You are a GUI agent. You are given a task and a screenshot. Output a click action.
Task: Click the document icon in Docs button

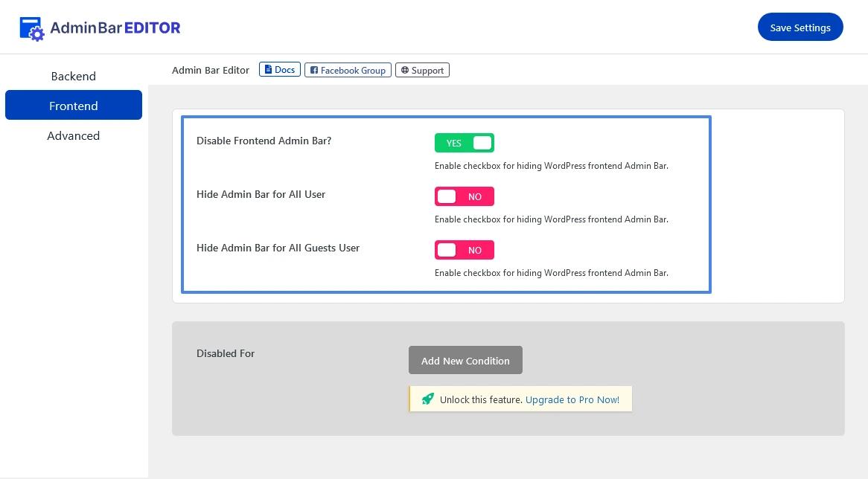coord(269,70)
